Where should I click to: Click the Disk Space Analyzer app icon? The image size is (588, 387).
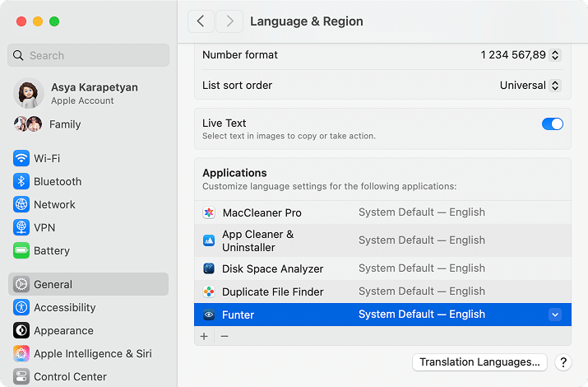(x=209, y=268)
